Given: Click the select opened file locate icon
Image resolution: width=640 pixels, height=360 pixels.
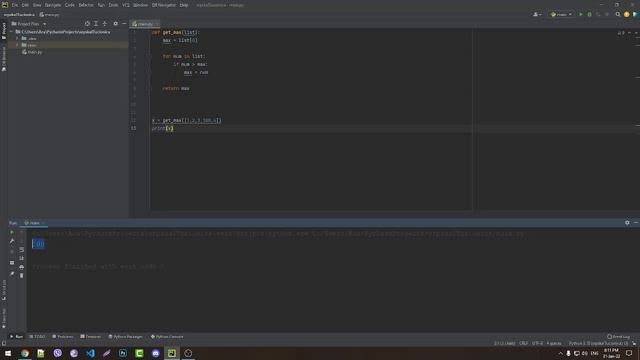Looking at the screenshot, I should point(87,24).
